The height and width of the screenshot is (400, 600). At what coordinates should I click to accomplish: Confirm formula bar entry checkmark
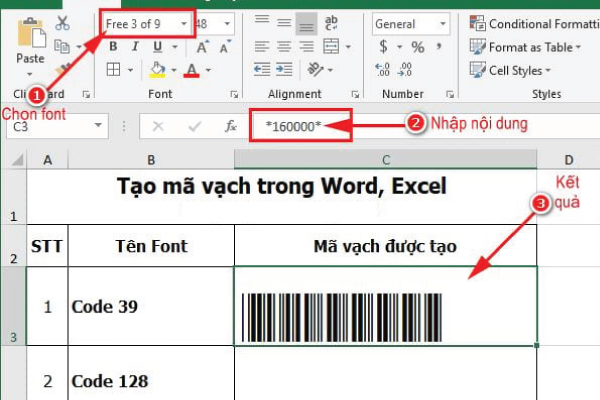pyautogui.click(x=194, y=126)
